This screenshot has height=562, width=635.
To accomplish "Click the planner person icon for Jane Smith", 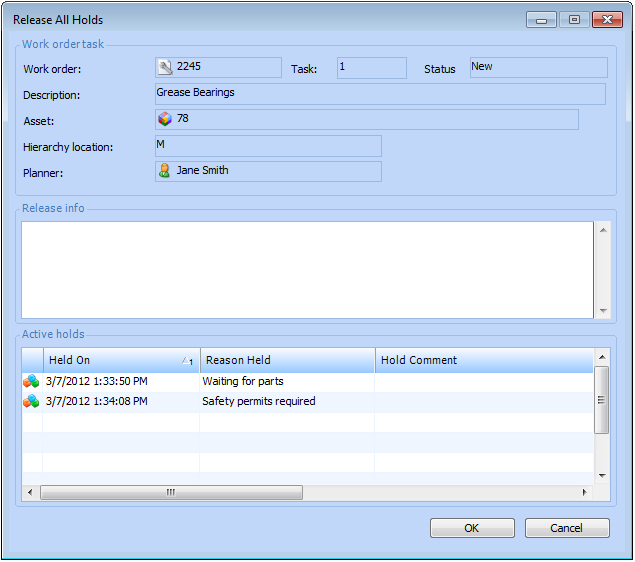I will tap(165, 172).
